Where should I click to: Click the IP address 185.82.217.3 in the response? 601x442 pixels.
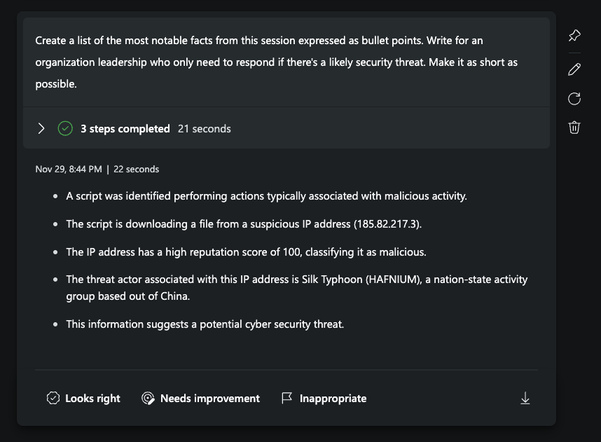(x=387, y=224)
